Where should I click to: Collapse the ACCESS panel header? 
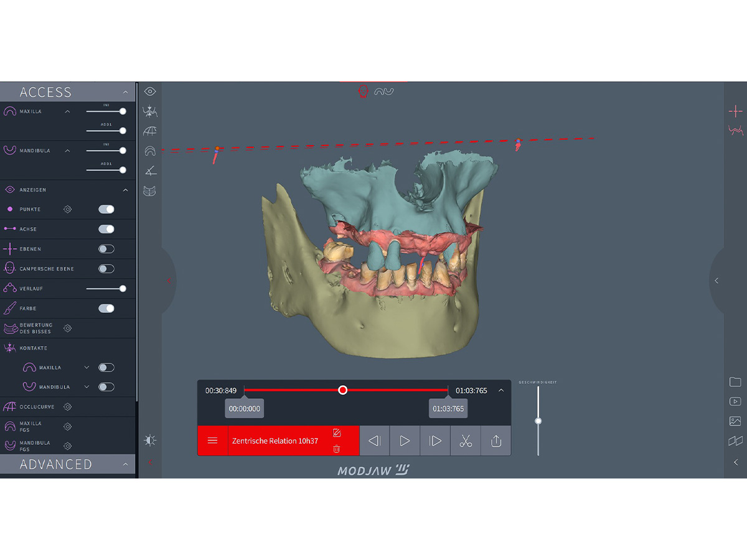coord(125,92)
